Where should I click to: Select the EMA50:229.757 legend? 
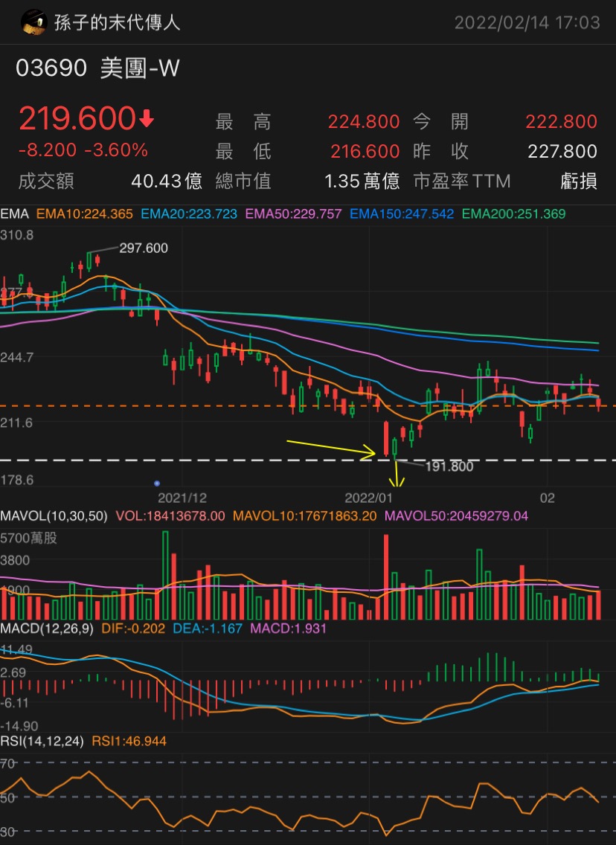click(x=294, y=214)
